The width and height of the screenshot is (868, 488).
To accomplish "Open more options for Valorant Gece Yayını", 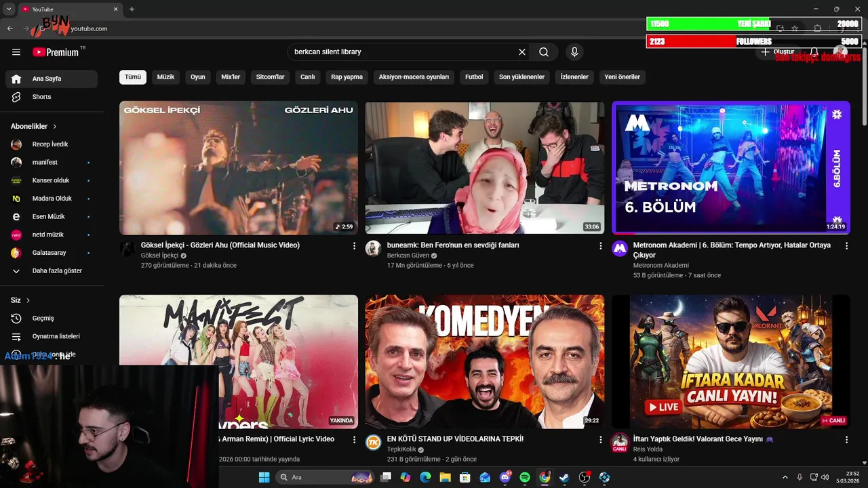I will coord(846,440).
